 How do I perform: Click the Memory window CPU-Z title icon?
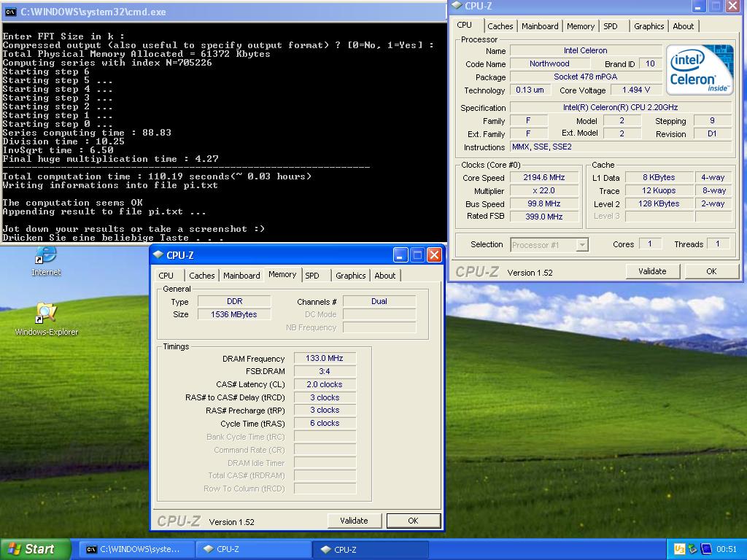coord(158,254)
